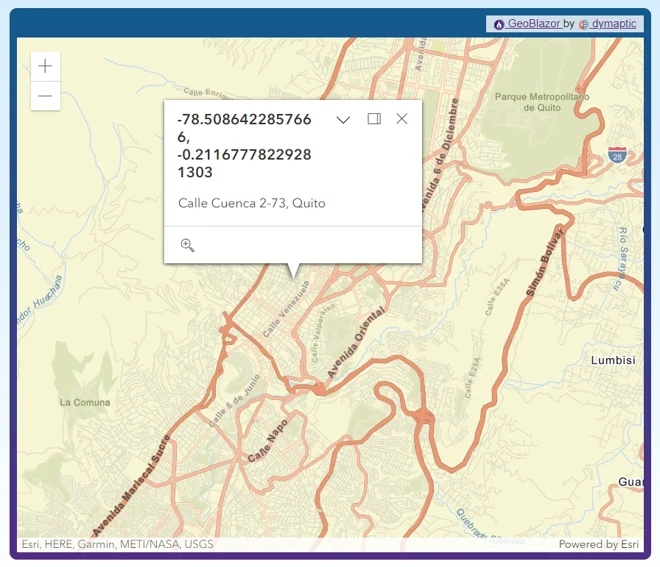The height and width of the screenshot is (567, 660).
Task: Click the Avenida Oriental road label
Action: coord(356,343)
